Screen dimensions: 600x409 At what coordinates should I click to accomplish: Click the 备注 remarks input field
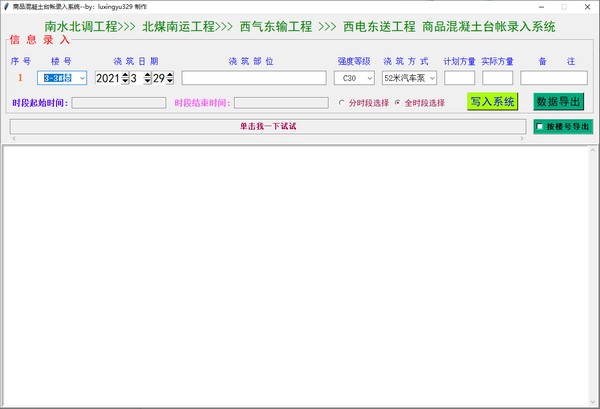553,78
